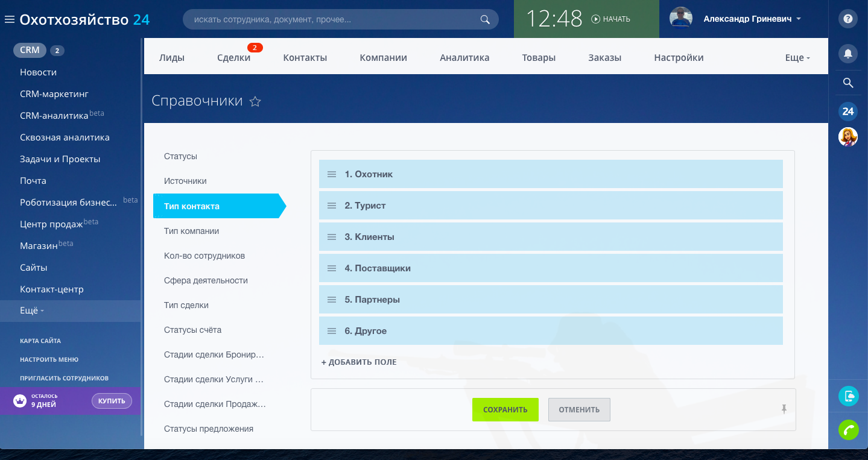Open the Заказы tab
Viewport: 868px width, 460px height.
click(604, 58)
